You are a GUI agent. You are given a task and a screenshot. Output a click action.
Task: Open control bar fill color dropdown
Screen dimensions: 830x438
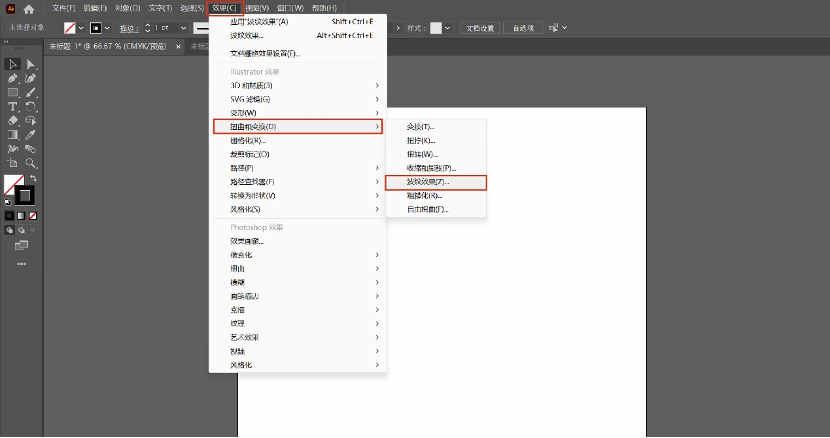[x=81, y=28]
